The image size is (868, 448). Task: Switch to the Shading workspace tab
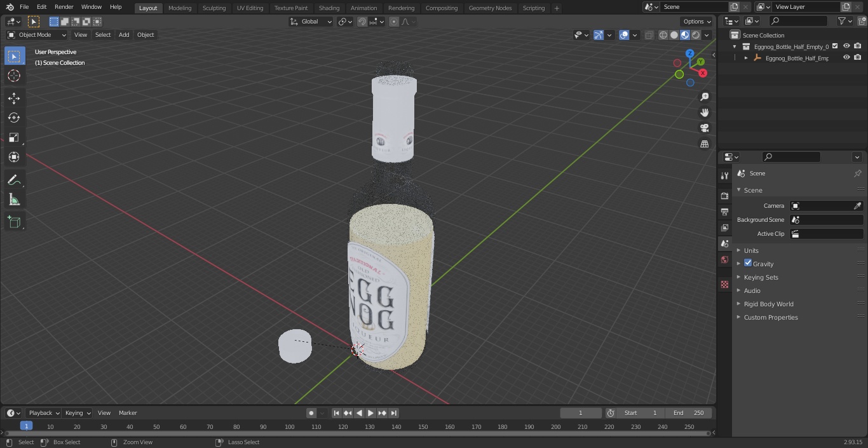(x=329, y=8)
